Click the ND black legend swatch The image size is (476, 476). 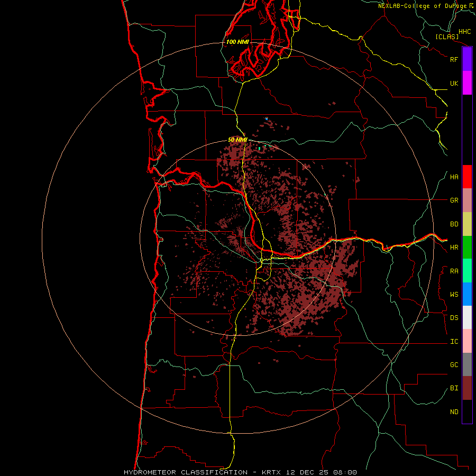click(x=467, y=411)
